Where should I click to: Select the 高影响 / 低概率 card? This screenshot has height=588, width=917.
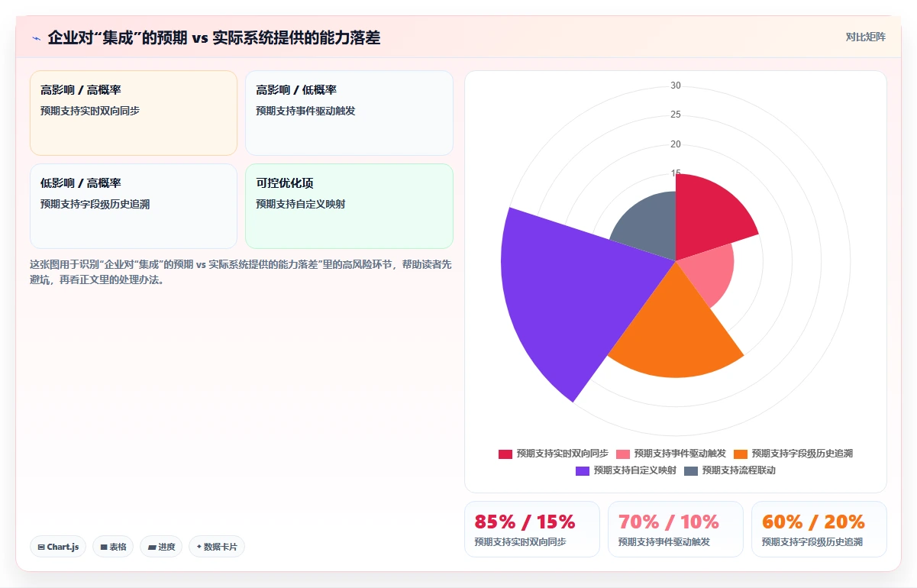click(349, 113)
